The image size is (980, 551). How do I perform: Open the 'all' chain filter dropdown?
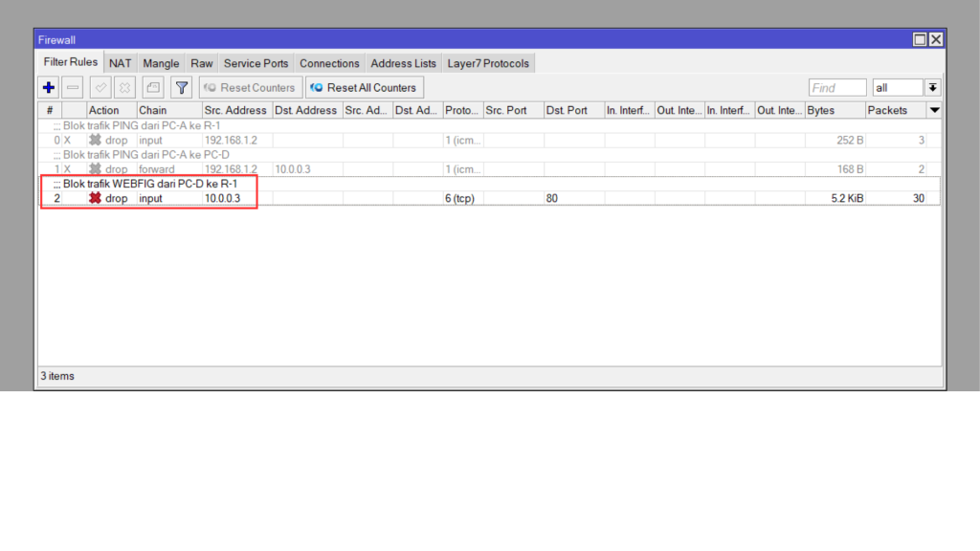[x=932, y=88]
